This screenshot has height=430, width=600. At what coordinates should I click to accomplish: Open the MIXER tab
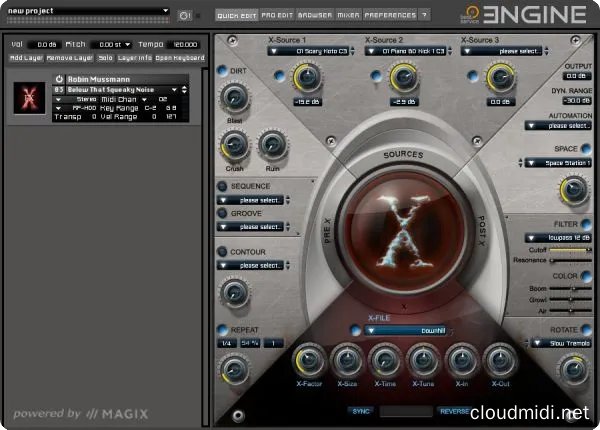349,16
